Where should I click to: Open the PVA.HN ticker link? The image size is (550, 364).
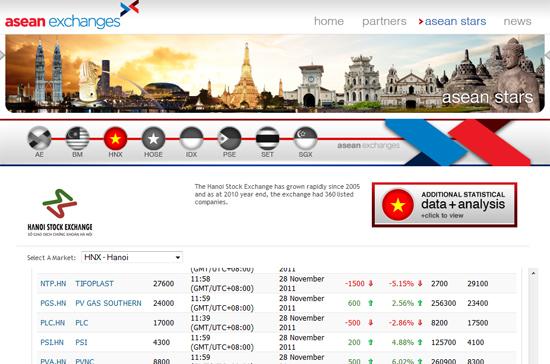tap(53, 361)
